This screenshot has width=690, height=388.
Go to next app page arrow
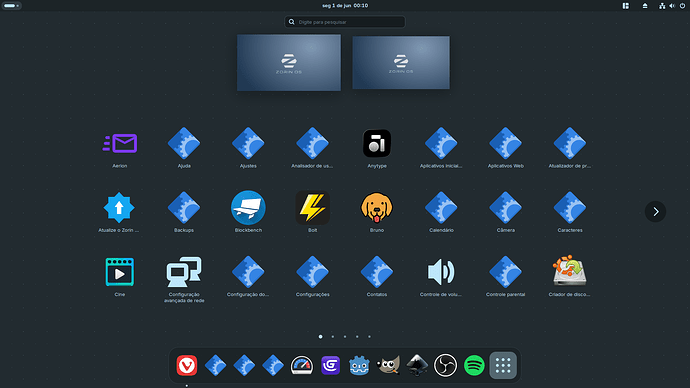point(655,212)
